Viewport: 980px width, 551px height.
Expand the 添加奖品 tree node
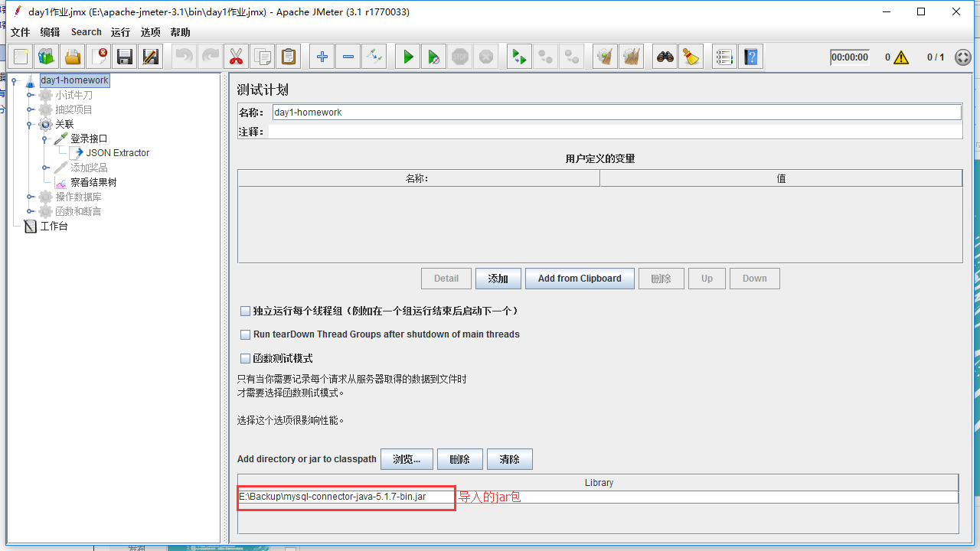[45, 168]
